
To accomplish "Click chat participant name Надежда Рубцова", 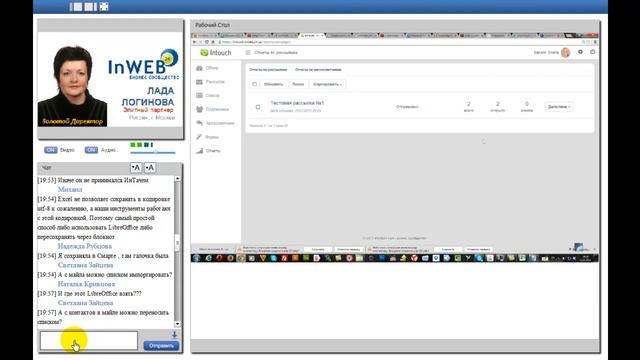I will pos(84,246).
